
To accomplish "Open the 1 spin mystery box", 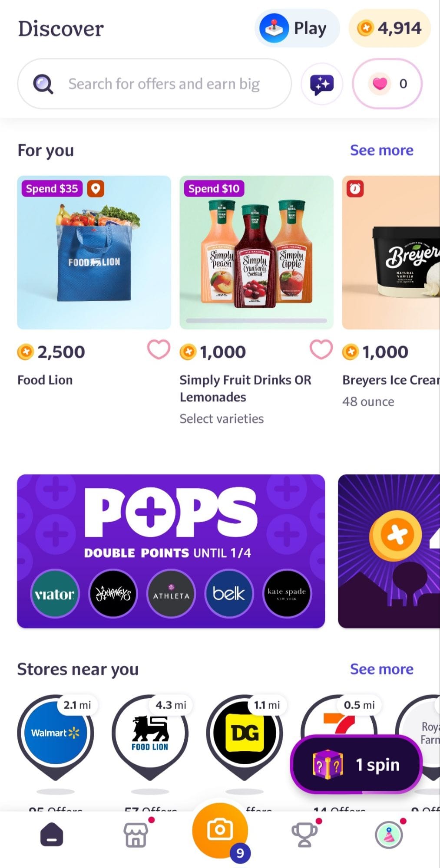I will [356, 765].
